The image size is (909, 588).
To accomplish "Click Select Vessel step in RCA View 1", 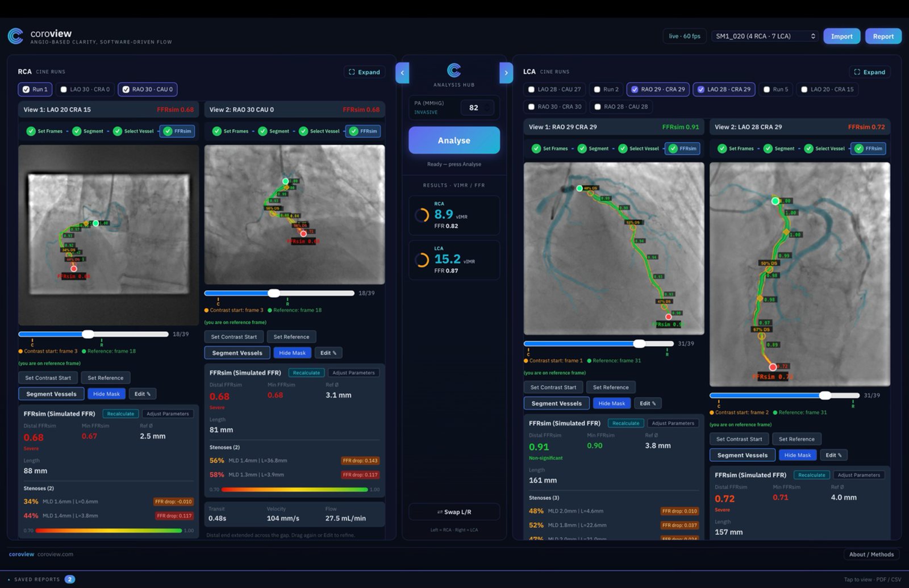I will click(134, 131).
